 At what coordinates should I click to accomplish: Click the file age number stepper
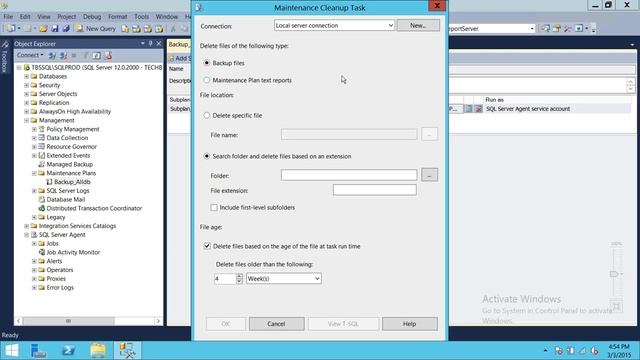(x=239, y=278)
